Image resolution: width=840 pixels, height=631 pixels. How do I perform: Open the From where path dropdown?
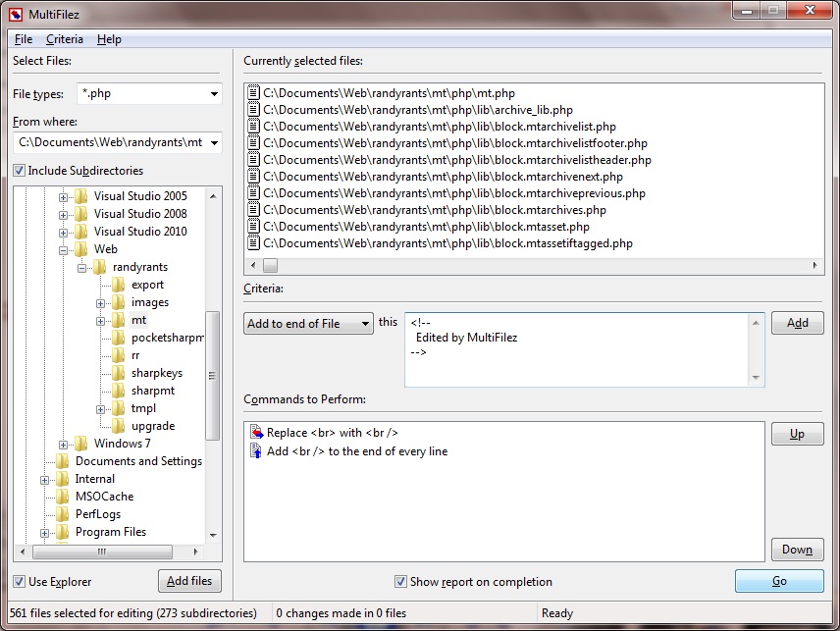(x=214, y=143)
